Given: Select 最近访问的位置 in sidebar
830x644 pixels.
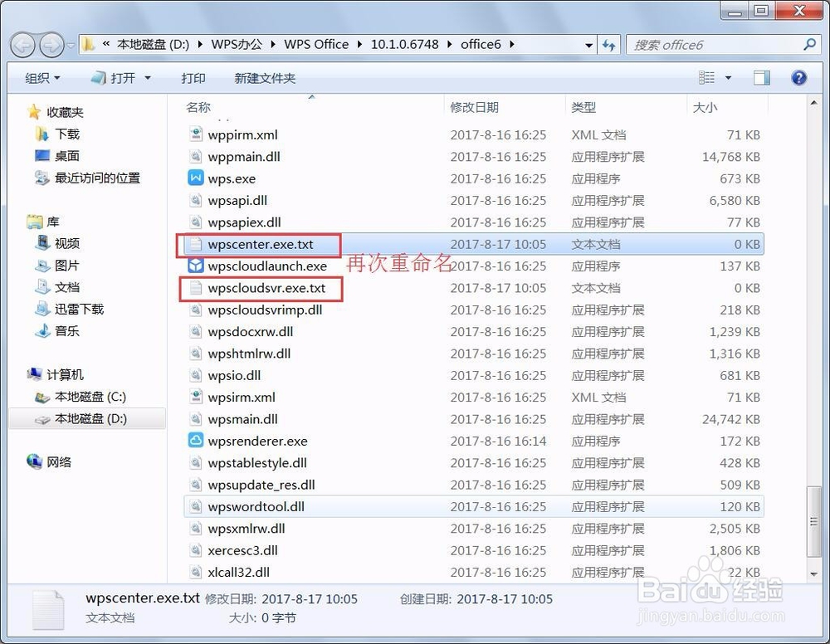Looking at the screenshot, I should (x=88, y=178).
